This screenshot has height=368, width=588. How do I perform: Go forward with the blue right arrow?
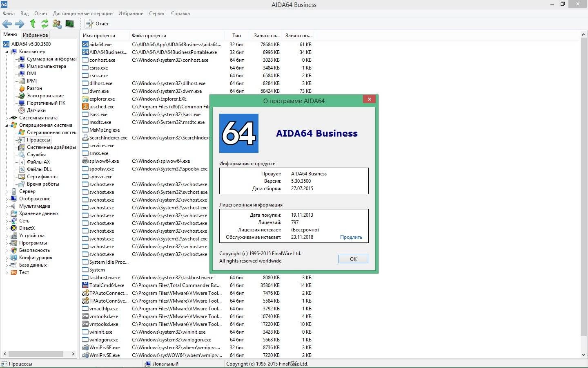click(20, 24)
